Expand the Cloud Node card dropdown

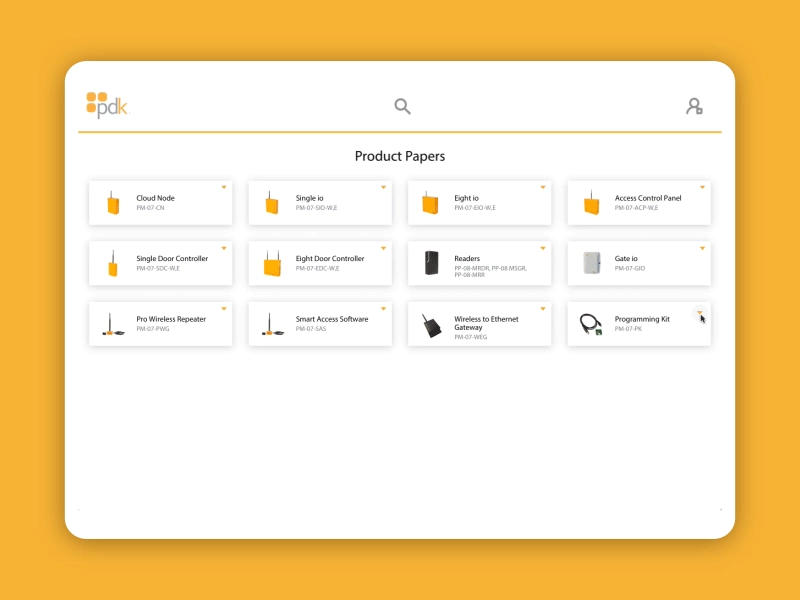coord(224,187)
